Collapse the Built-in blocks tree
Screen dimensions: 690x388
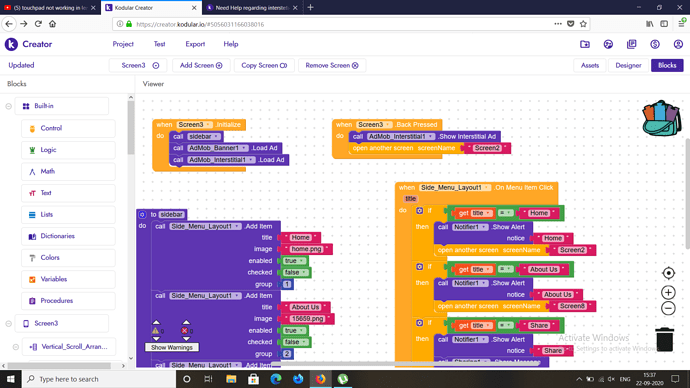[x=8, y=106]
